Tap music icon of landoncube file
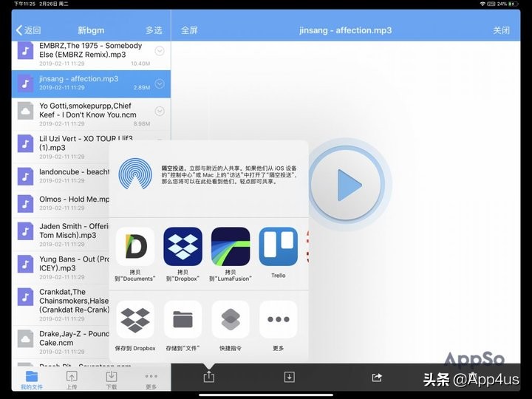The image size is (532, 399). click(x=25, y=176)
